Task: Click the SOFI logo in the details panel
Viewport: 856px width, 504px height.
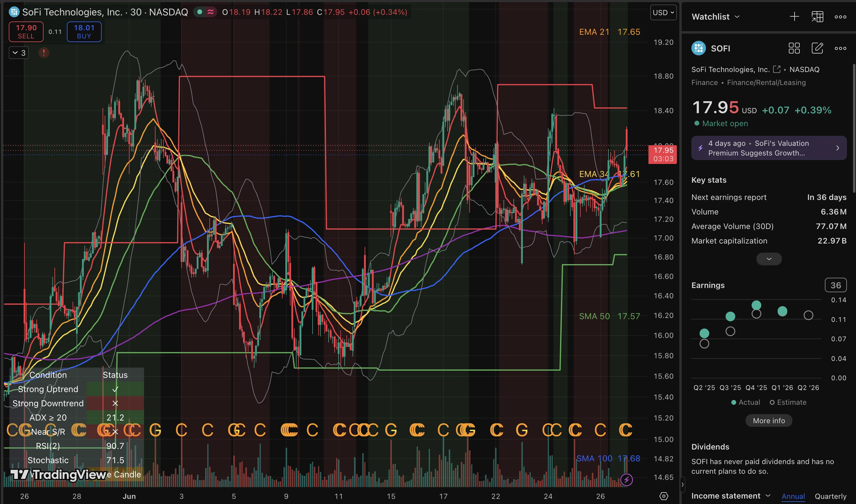Action: tap(698, 48)
